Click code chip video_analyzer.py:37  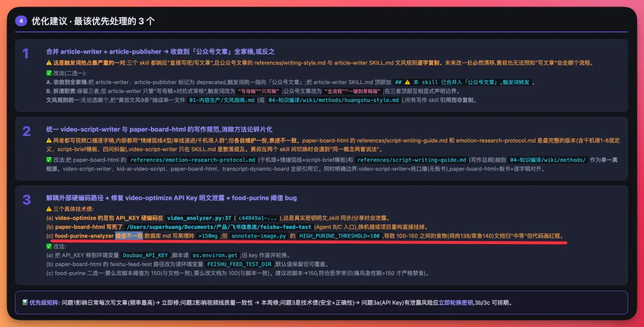(x=199, y=218)
